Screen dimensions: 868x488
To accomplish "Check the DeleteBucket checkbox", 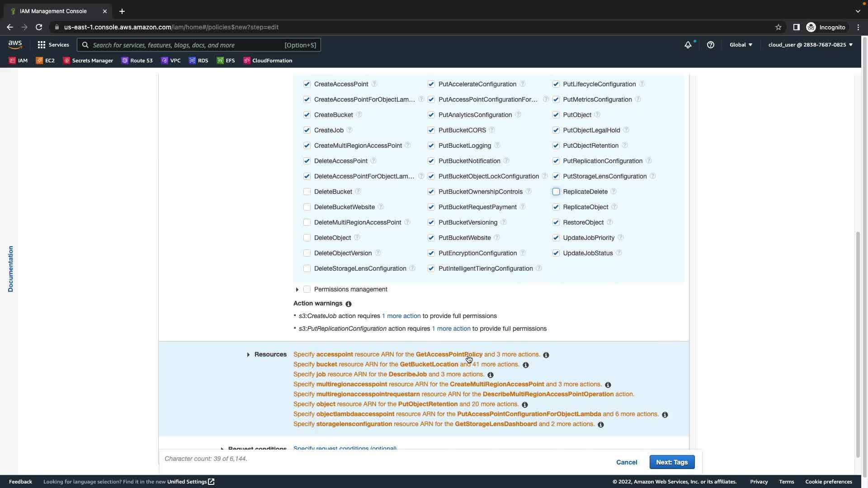I will pyautogui.click(x=307, y=192).
